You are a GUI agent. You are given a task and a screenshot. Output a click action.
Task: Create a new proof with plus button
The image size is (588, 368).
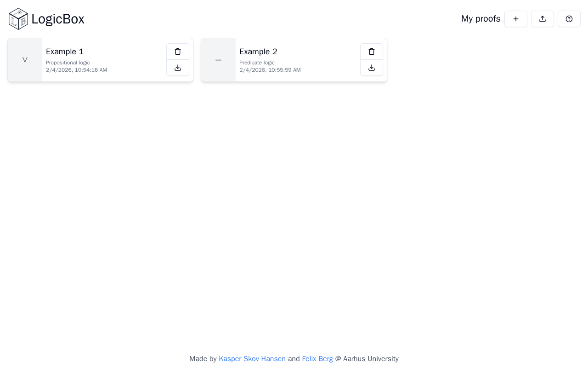tap(516, 19)
